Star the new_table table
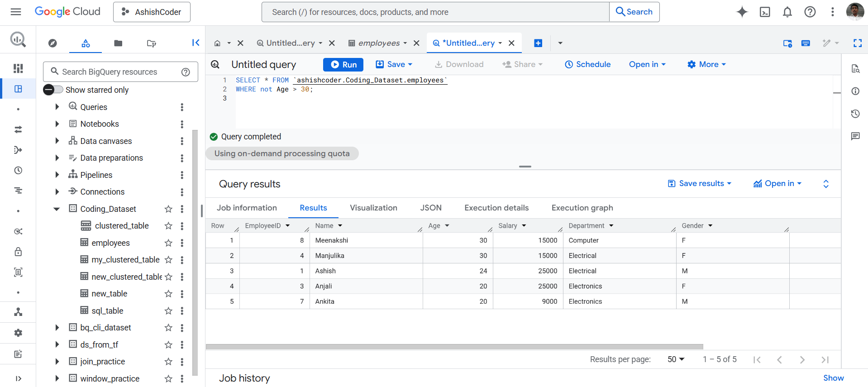 point(168,294)
